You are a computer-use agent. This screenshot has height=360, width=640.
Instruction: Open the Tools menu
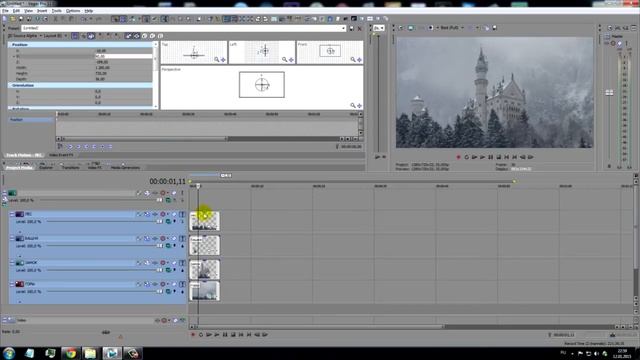(56, 11)
